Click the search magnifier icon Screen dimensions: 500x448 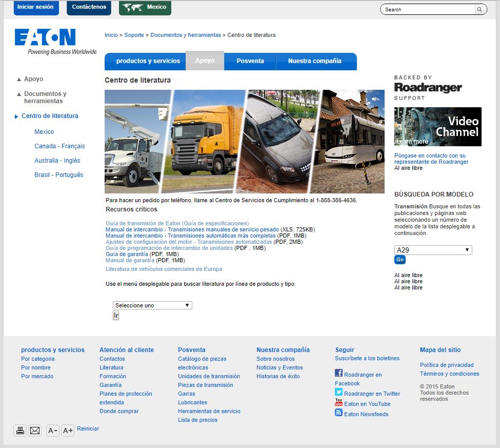pyautogui.click(x=480, y=9)
